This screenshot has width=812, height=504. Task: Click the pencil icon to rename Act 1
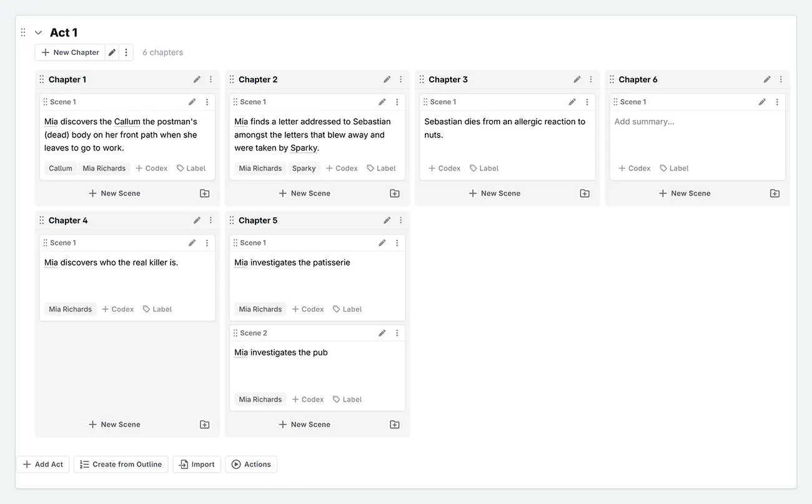[x=112, y=52]
